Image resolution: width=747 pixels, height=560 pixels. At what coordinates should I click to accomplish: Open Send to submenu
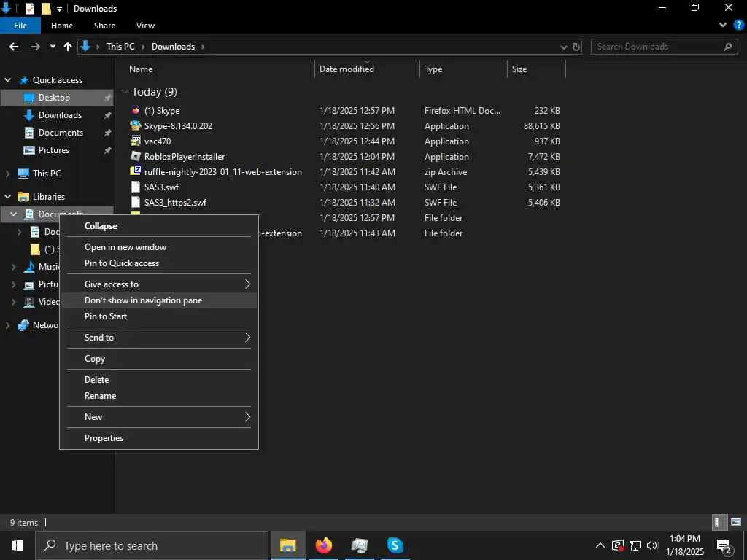coord(158,338)
